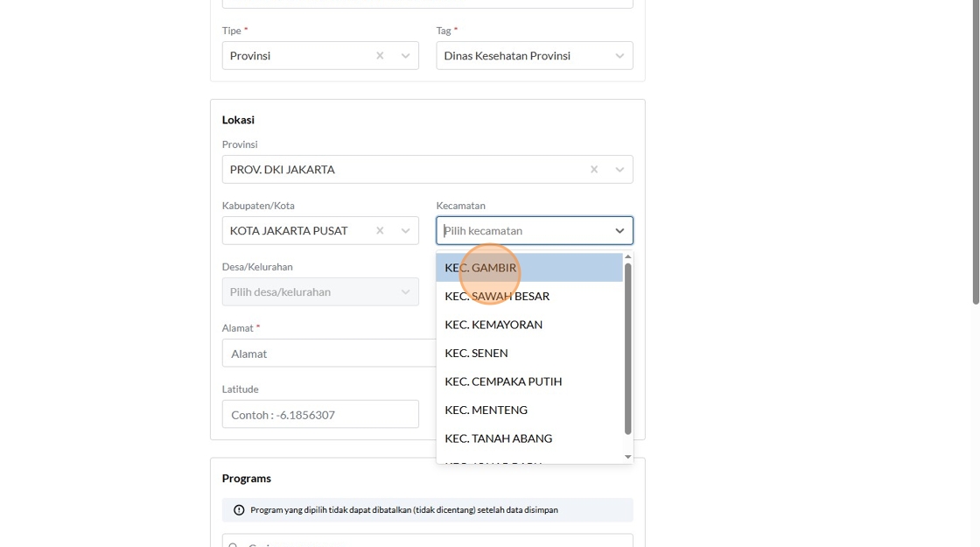Open the Kabupaten/Kota dropdown arrow
The image size is (980, 547).
[405, 231]
